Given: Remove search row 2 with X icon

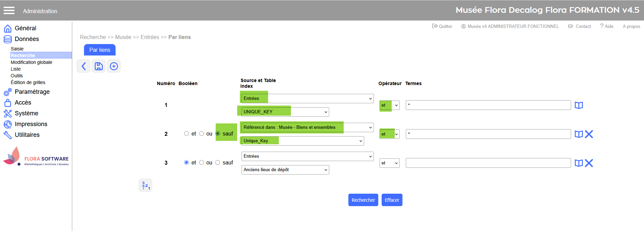Looking at the screenshot, I should click(589, 134).
